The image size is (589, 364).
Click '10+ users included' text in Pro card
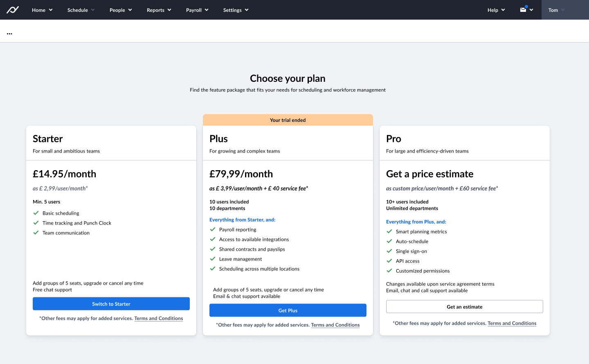407,202
